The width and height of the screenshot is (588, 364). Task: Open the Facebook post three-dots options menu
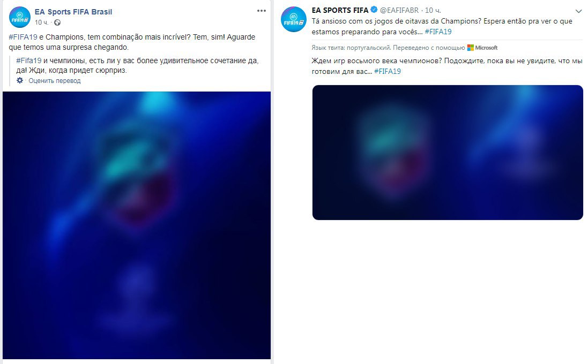(x=262, y=11)
